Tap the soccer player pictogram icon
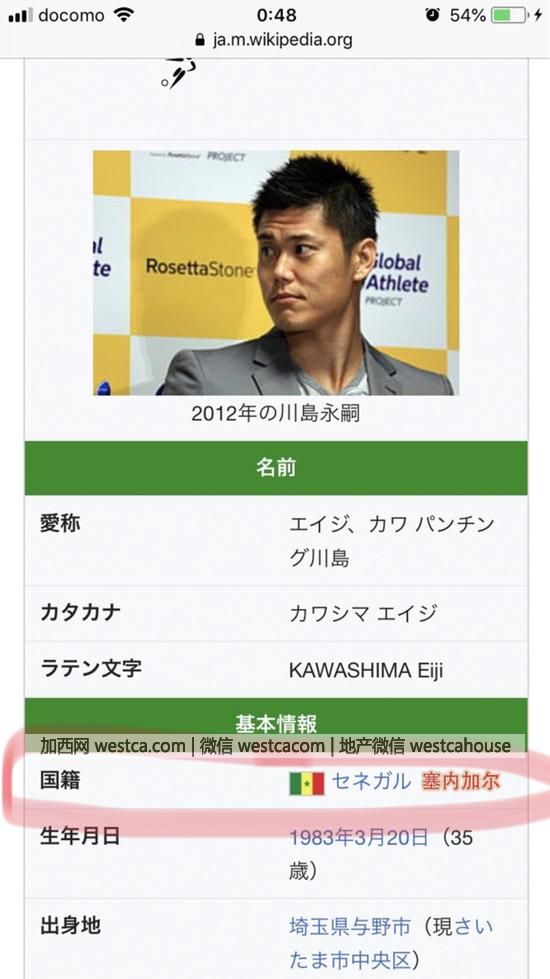Screen dimensions: 550x979 179,73
